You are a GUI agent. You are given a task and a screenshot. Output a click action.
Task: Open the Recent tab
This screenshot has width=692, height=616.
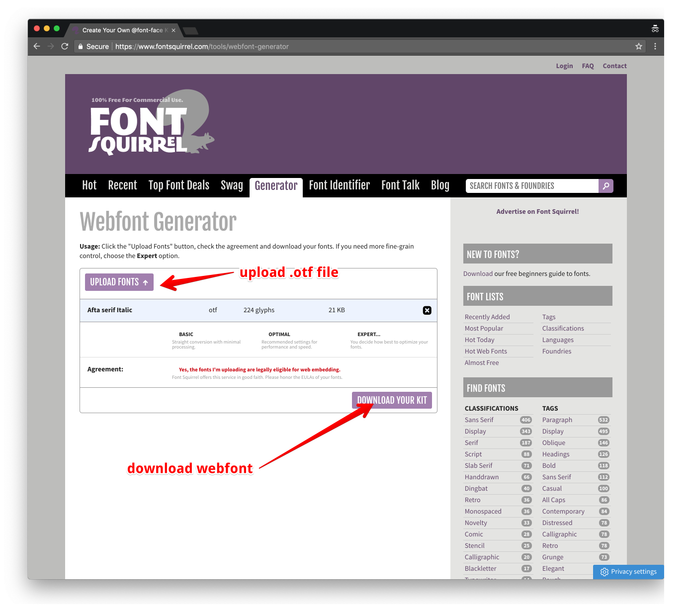pos(122,185)
